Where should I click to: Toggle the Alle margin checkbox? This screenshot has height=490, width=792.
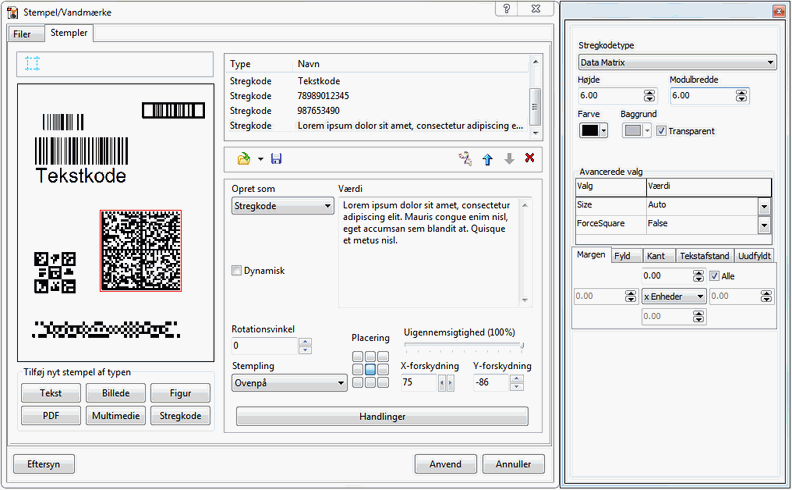[714, 276]
